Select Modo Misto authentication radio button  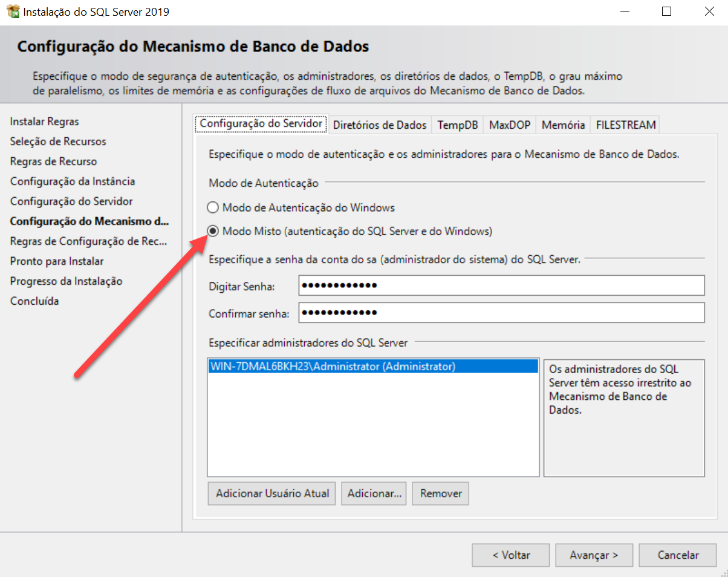212,231
